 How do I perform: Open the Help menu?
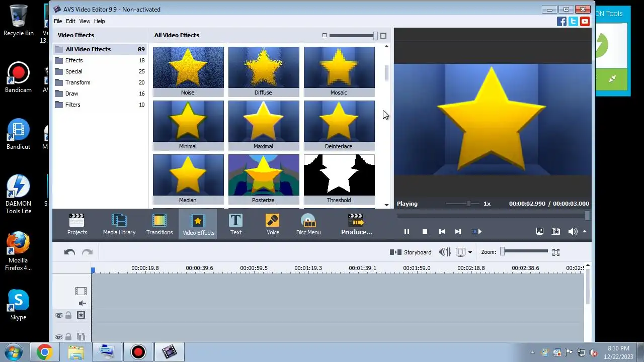click(x=100, y=21)
